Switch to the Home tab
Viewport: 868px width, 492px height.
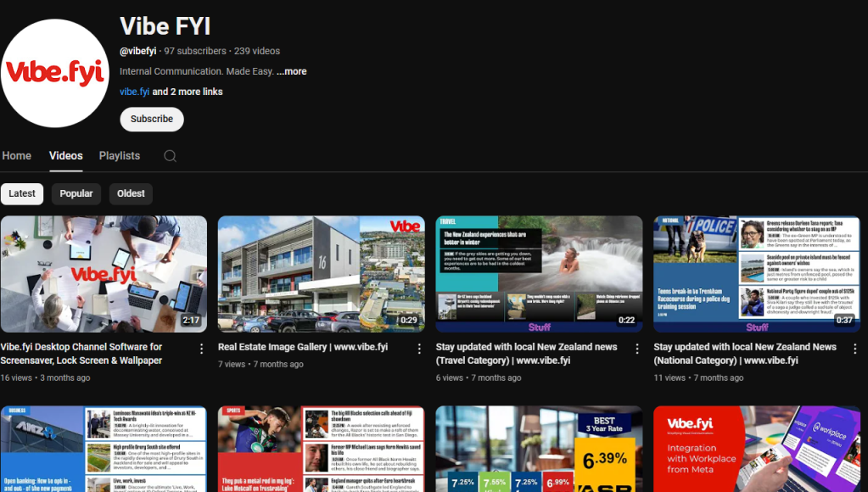(x=17, y=156)
